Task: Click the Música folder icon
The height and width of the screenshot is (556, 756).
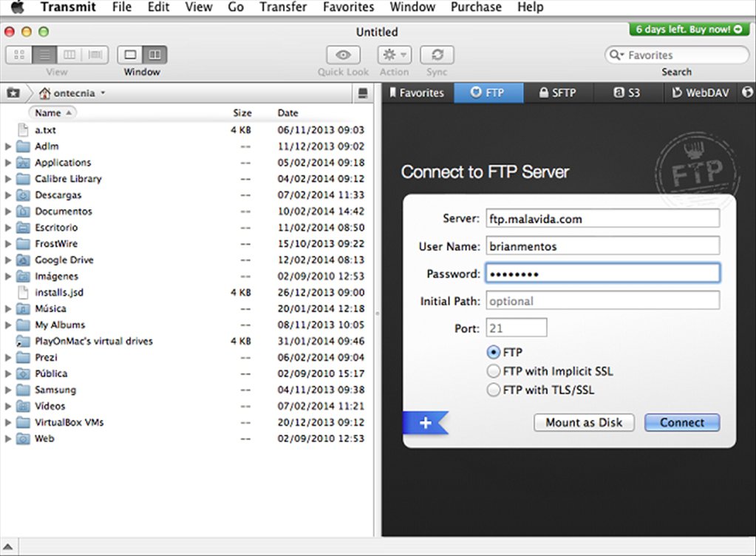Action: (x=23, y=308)
